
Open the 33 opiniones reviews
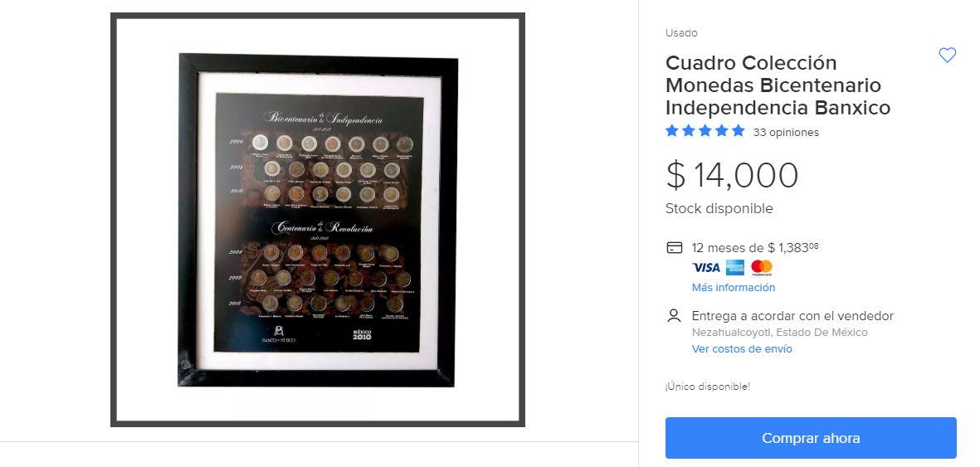coord(786,133)
